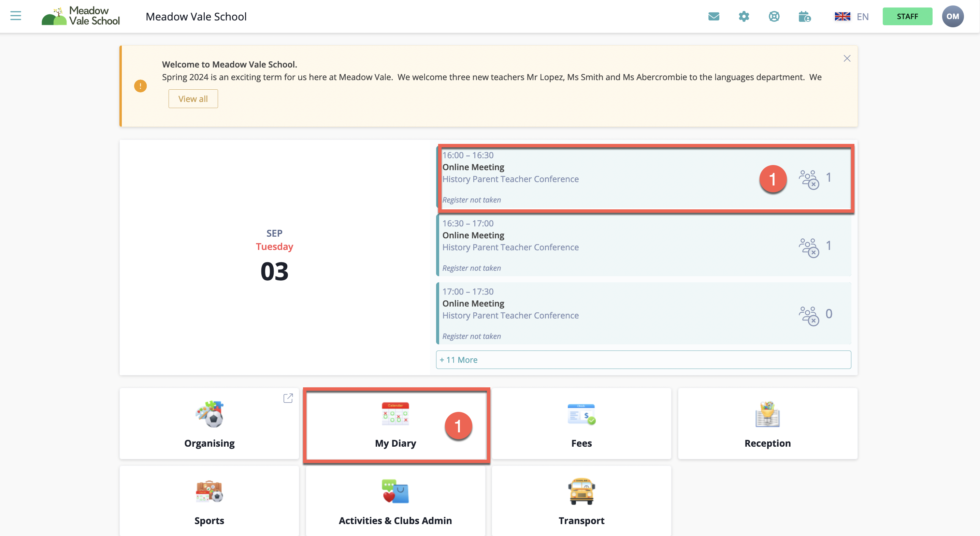Viewport: 980px width, 536px height.
Task: Open the Fees cheque icon
Action: point(581,414)
